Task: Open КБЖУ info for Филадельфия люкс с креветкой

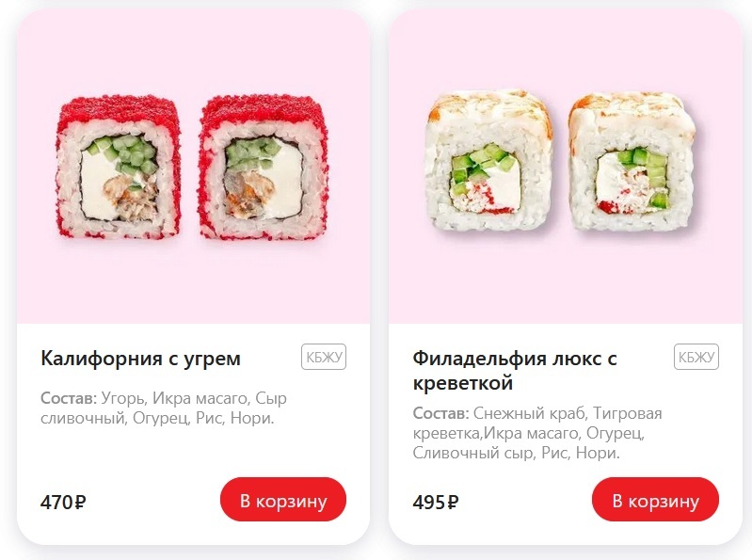Action: pos(696,357)
